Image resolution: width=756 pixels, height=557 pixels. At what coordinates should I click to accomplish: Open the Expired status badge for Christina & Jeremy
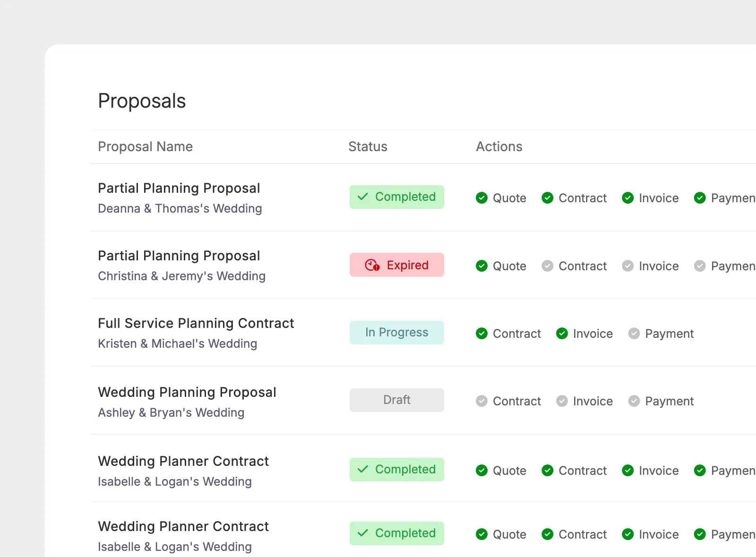point(397,265)
